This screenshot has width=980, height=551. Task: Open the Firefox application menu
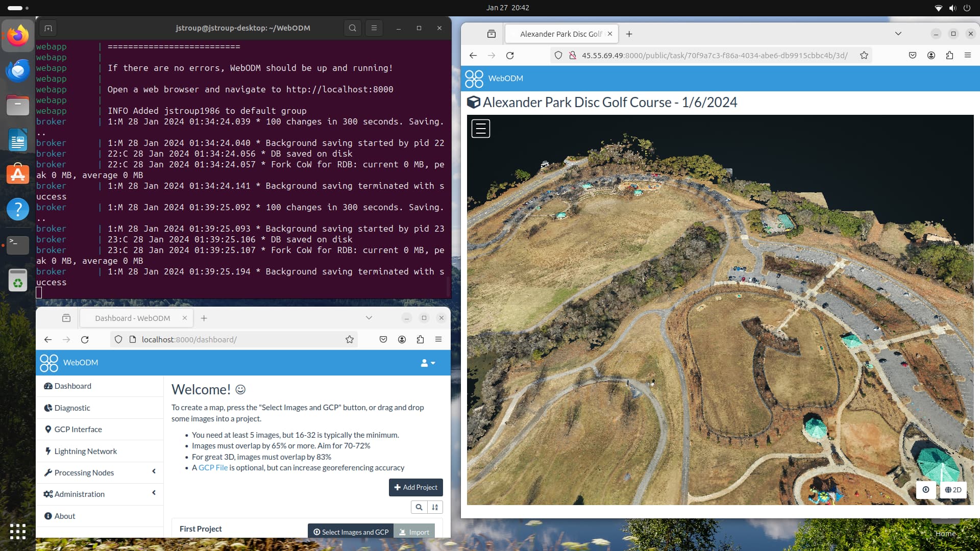(968, 56)
